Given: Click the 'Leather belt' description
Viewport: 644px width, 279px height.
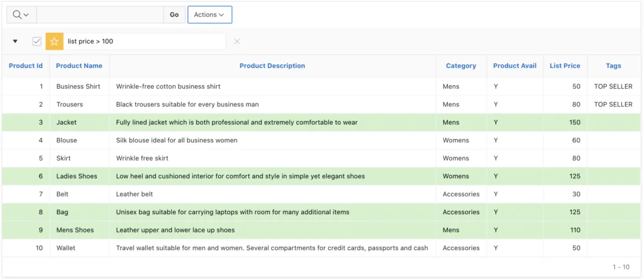Looking at the screenshot, I should click(x=135, y=194).
